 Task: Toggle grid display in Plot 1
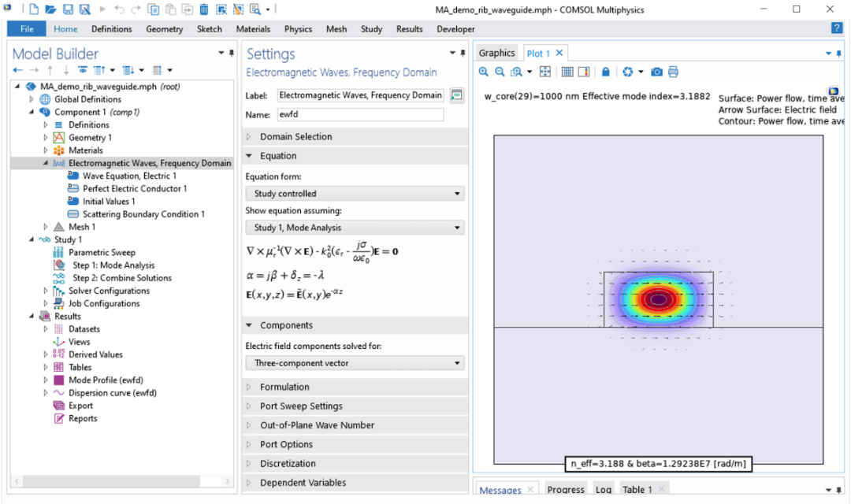pyautogui.click(x=567, y=72)
